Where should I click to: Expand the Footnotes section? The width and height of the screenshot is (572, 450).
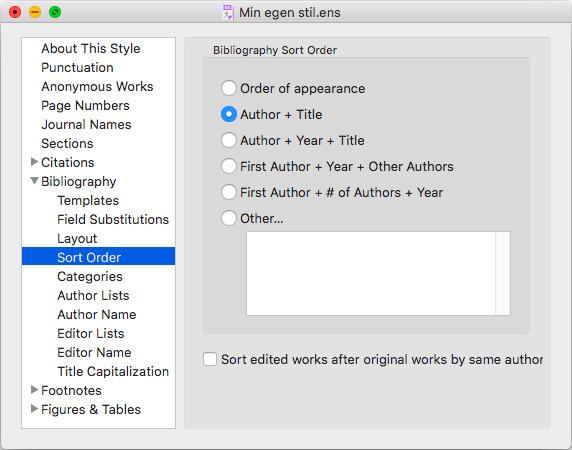[34, 389]
